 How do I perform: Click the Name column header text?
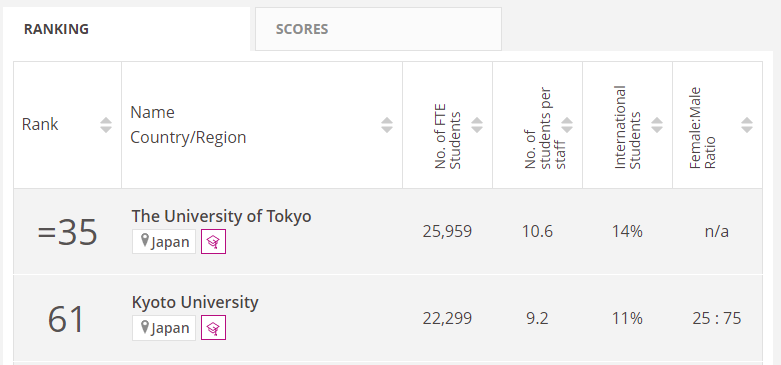(x=152, y=113)
